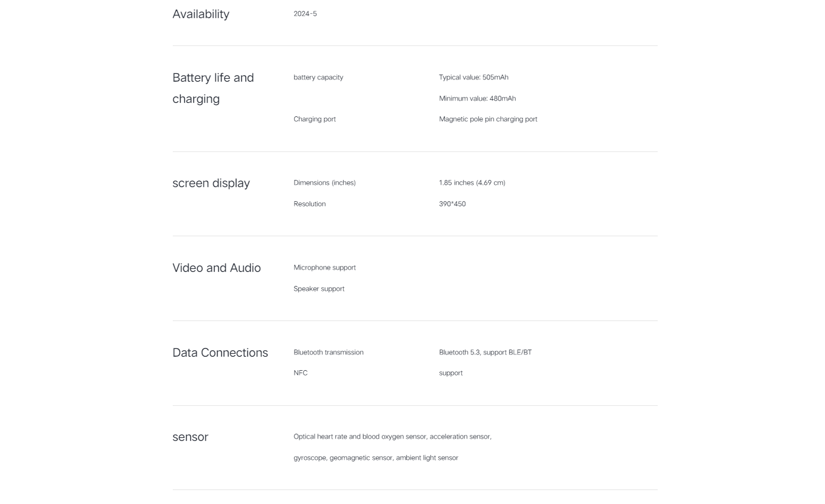
Task: Select Minimum value 480mAh text
Action: (477, 99)
